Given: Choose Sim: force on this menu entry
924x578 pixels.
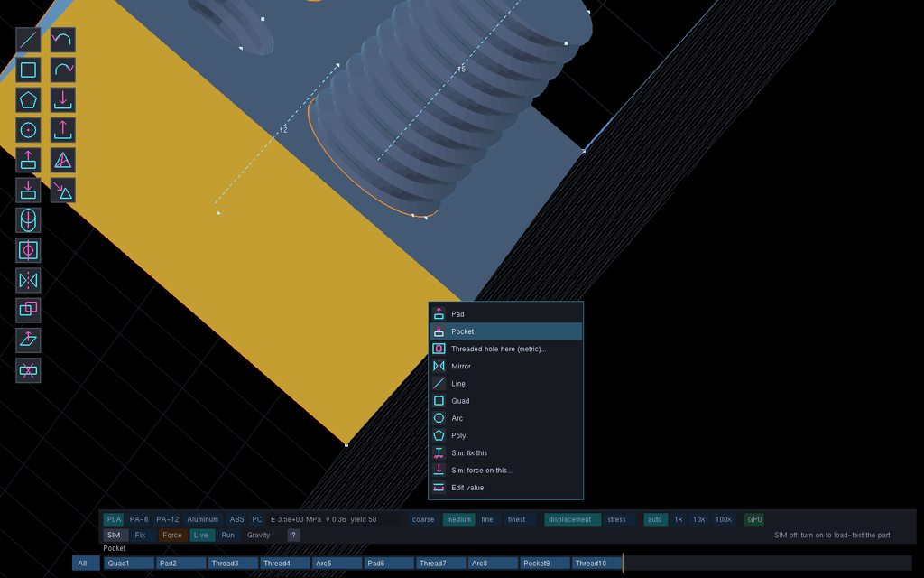Looking at the screenshot, I should [505, 470].
